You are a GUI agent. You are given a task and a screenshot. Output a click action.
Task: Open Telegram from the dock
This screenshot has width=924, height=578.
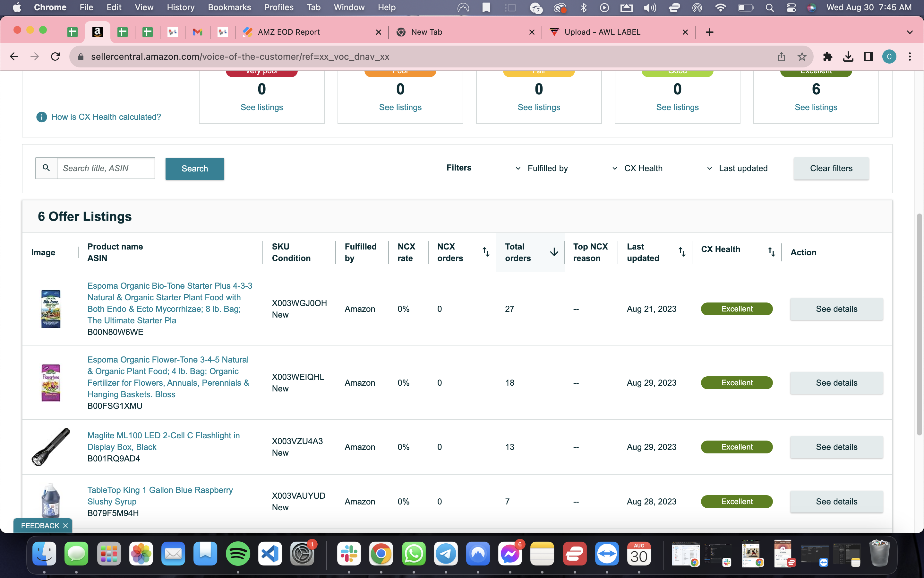[x=446, y=554]
